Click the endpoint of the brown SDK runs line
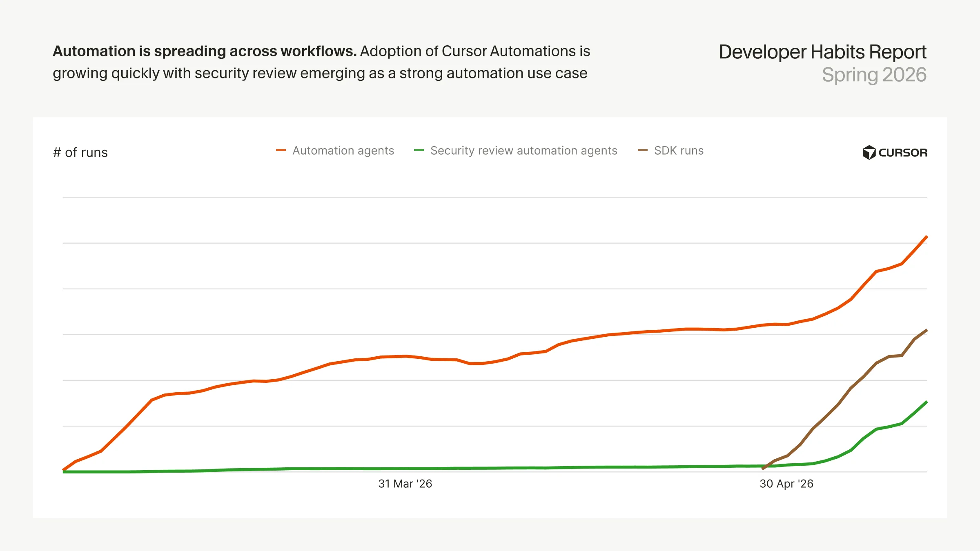Image resolution: width=980 pixels, height=551 pixels. point(927,330)
